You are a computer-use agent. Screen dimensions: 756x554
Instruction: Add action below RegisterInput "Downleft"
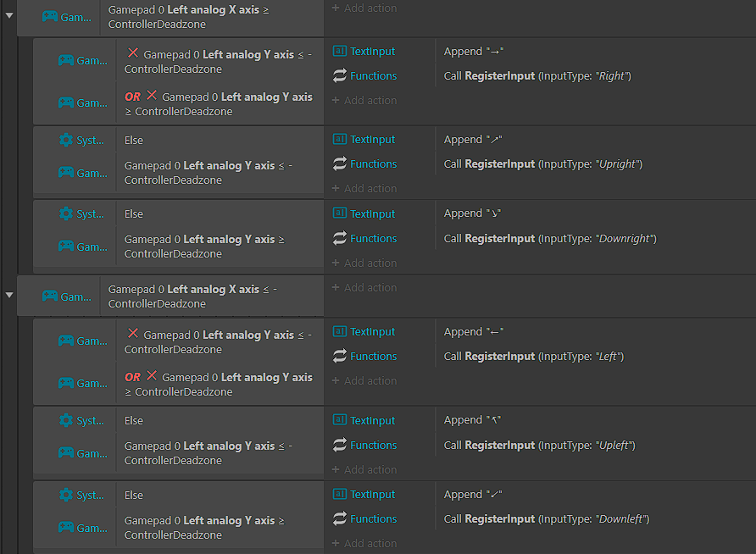coord(364,543)
